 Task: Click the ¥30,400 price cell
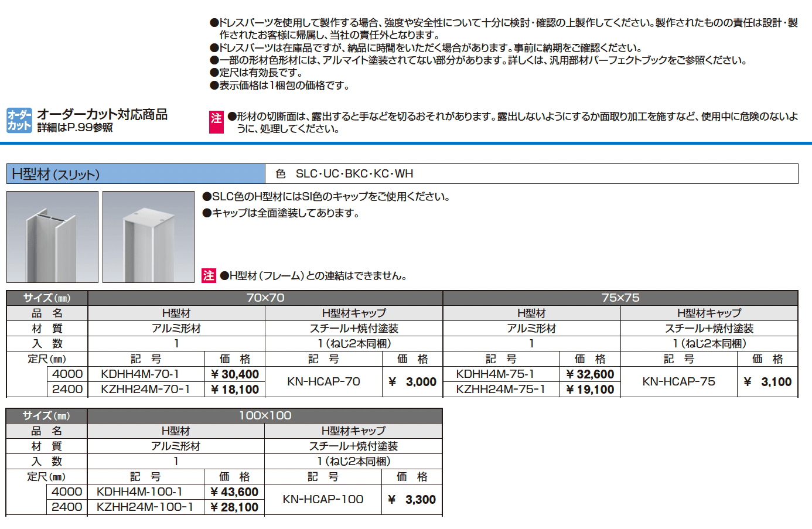click(x=235, y=374)
